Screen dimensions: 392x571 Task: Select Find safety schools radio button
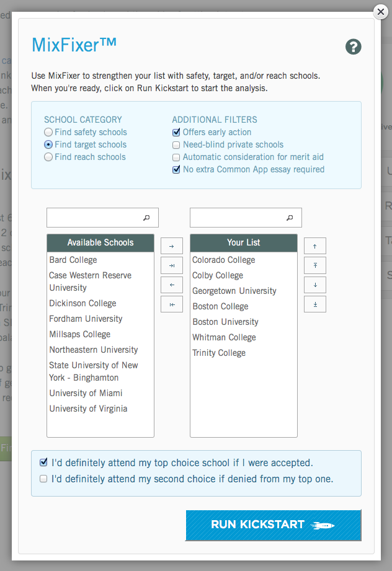[x=48, y=132]
